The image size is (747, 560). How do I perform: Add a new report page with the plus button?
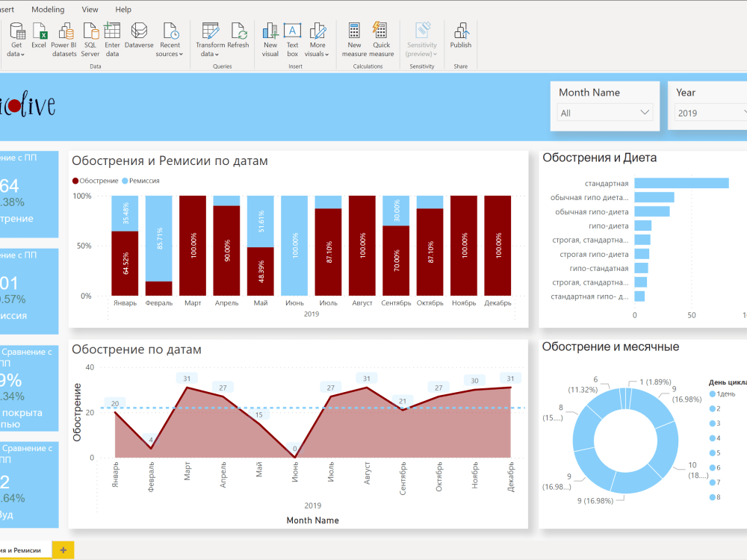click(62, 549)
